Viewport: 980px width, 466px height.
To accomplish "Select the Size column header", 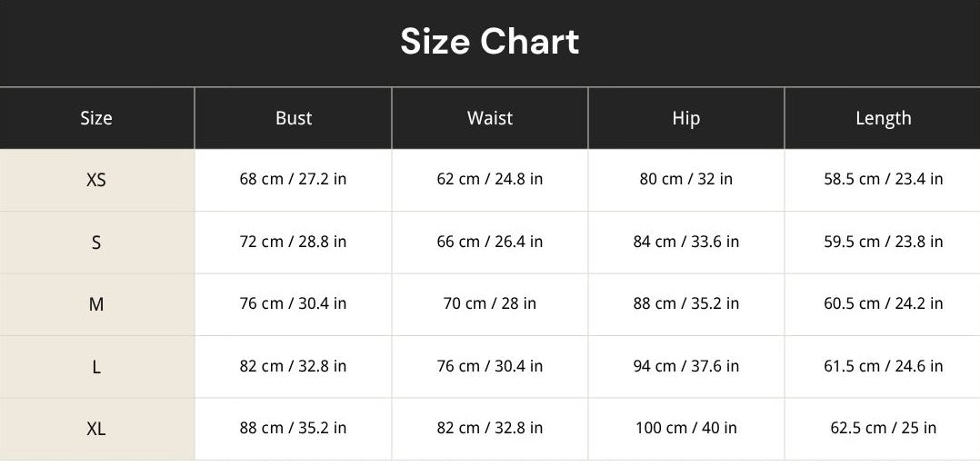I will [x=96, y=118].
